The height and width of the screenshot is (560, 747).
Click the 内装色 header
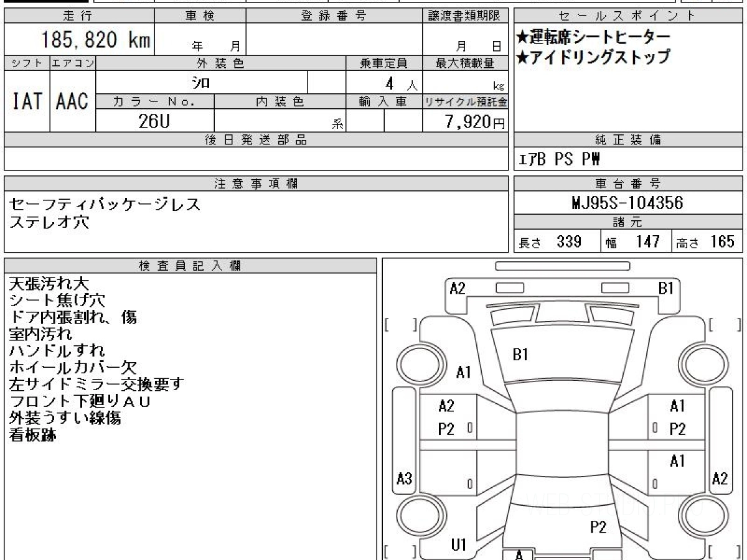click(280, 101)
